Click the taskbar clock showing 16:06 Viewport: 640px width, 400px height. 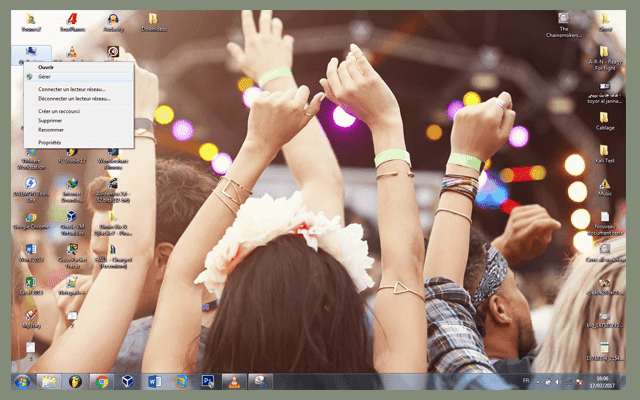click(602, 381)
